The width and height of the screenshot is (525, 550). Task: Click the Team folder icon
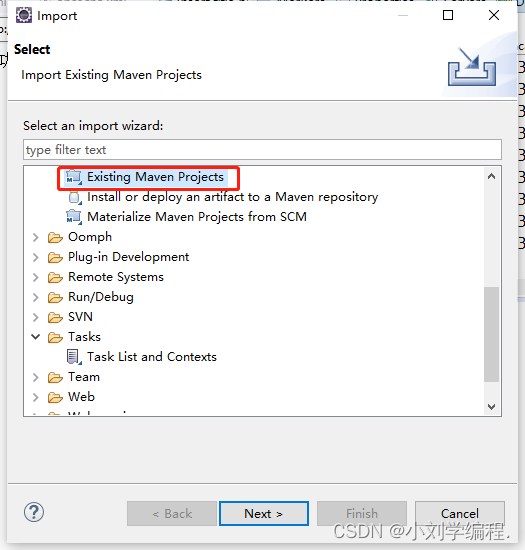55,377
